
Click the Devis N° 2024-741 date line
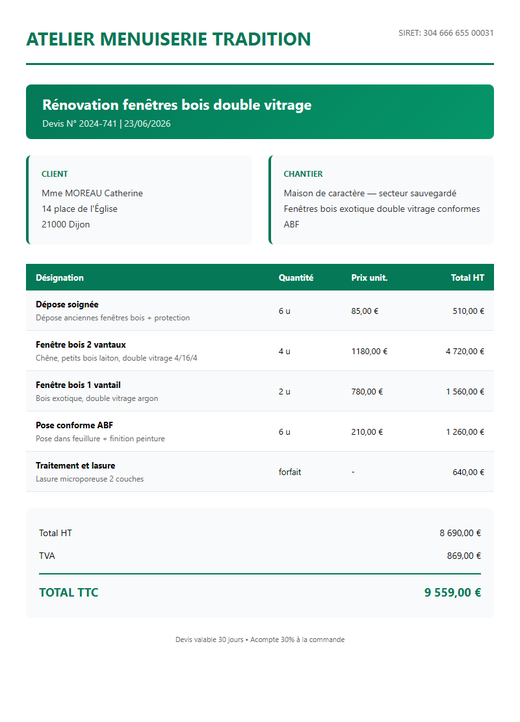pyautogui.click(x=106, y=124)
